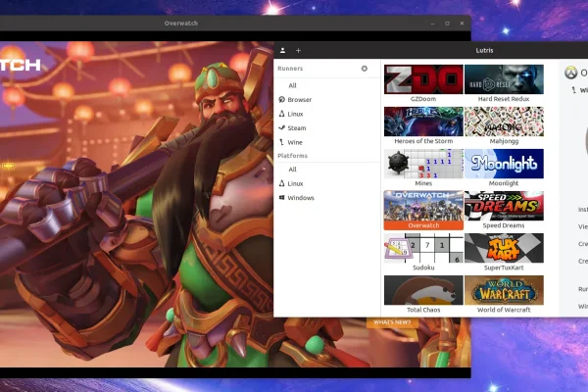The height and width of the screenshot is (392, 588).
Task: Select All under Runners
Action: [x=292, y=85]
